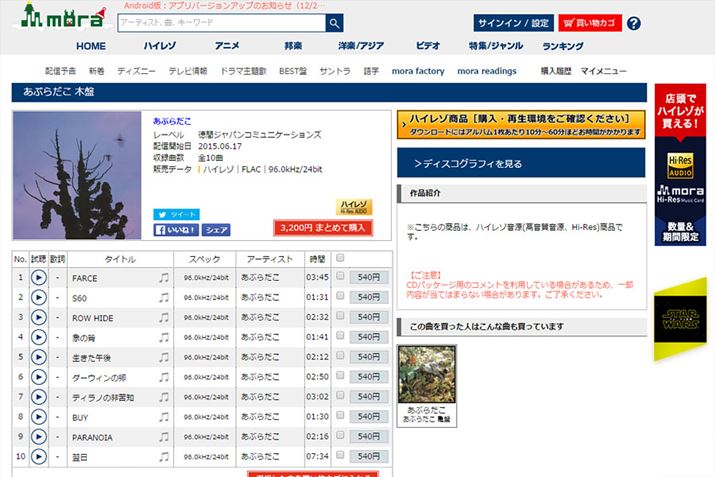The width and height of the screenshot is (715, 477).
Task: Open the 特集/ジャンル navigation menu
Action: (496, 46)
